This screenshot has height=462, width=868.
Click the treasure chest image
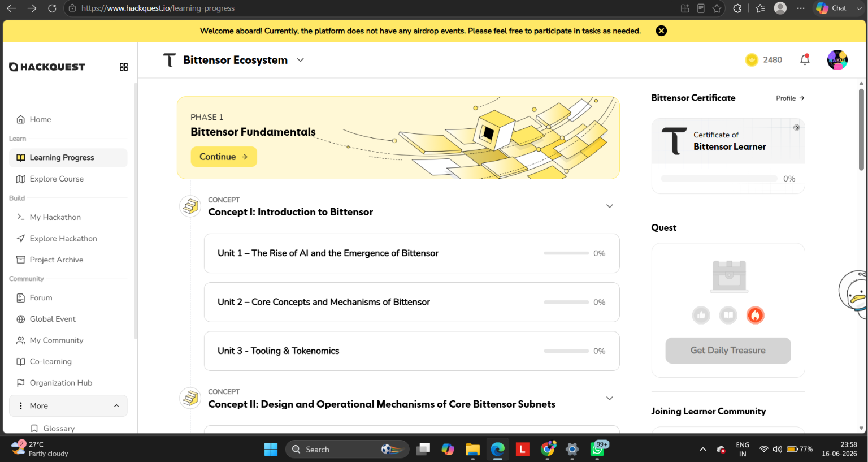tap(729, 276)
